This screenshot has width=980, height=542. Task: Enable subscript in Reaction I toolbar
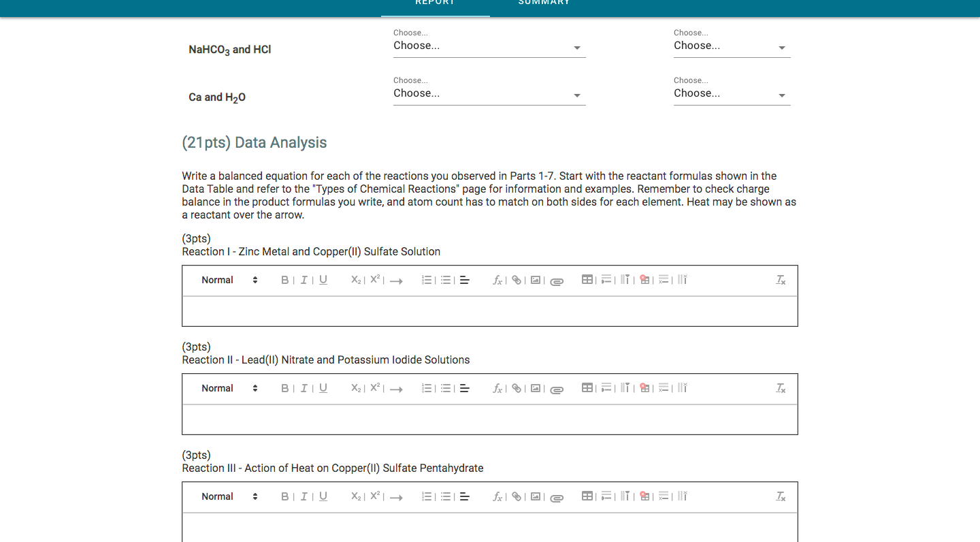coord(355,280)
